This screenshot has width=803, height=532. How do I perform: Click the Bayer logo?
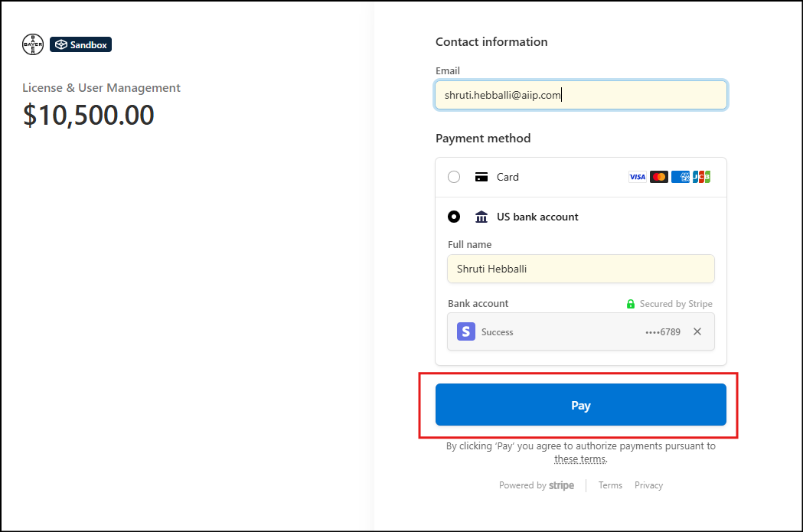coord(34,45)
